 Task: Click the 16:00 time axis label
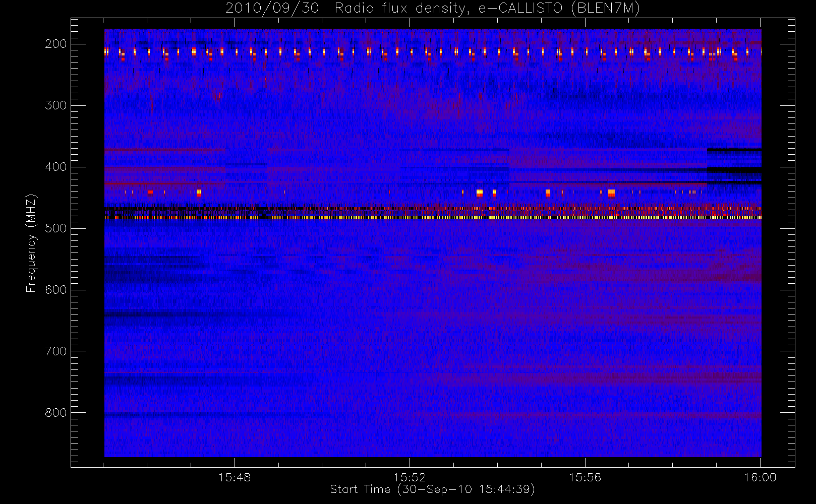point(760,477)
